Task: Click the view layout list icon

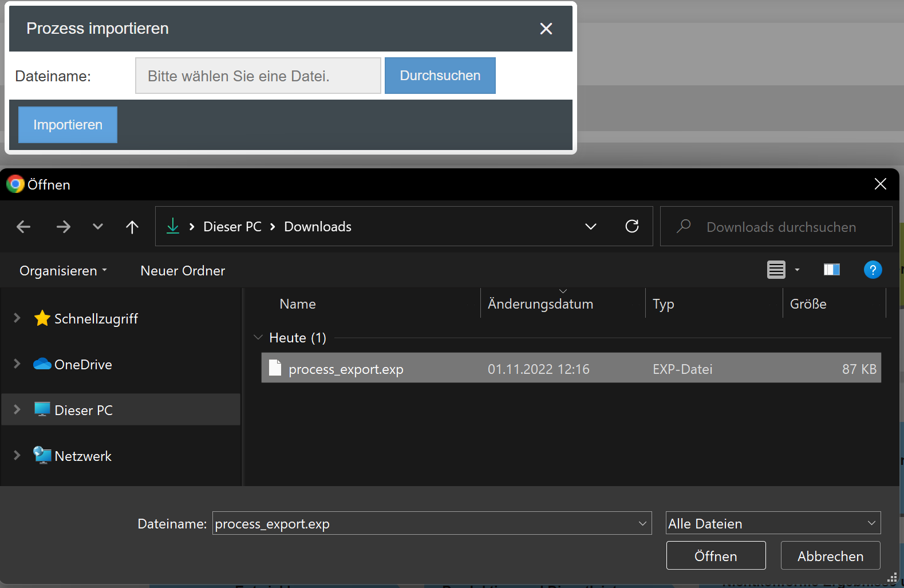Action: pos(776,270)
